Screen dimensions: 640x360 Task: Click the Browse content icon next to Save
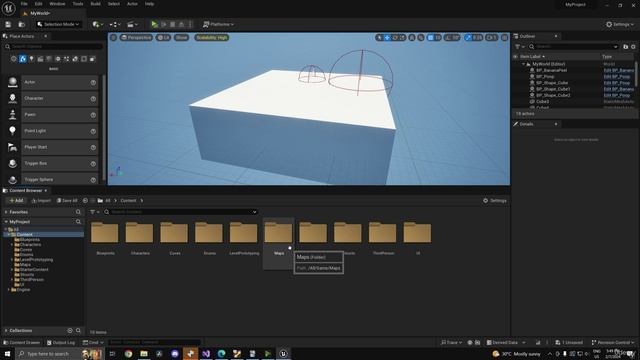pos(22,24)
